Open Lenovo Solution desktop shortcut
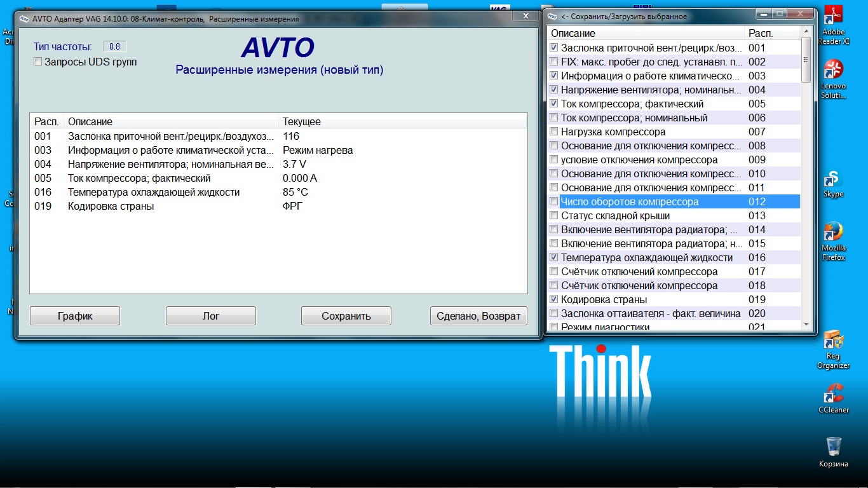Image resolution: width=868 pixels, height=488 pixels. [833, 70]
